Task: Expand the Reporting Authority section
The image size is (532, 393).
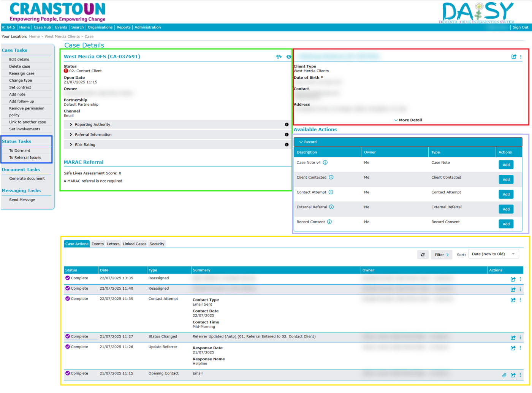Action: point(176,125)
